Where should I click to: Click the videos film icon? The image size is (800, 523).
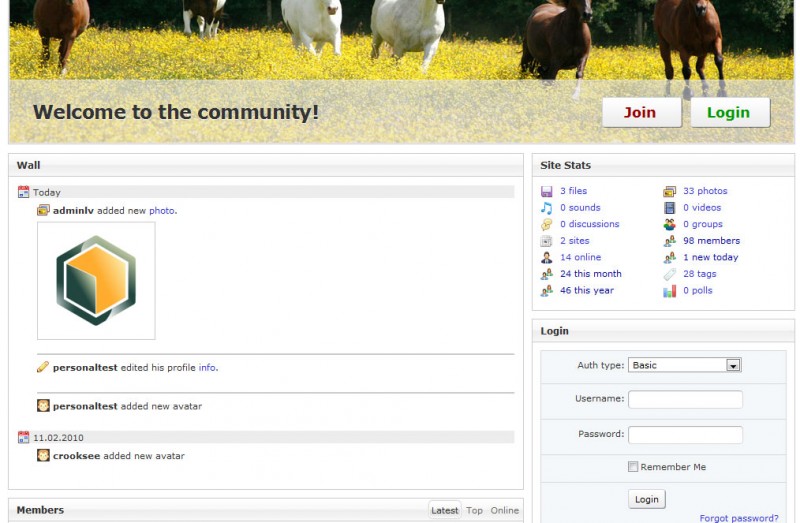[669, 208]
